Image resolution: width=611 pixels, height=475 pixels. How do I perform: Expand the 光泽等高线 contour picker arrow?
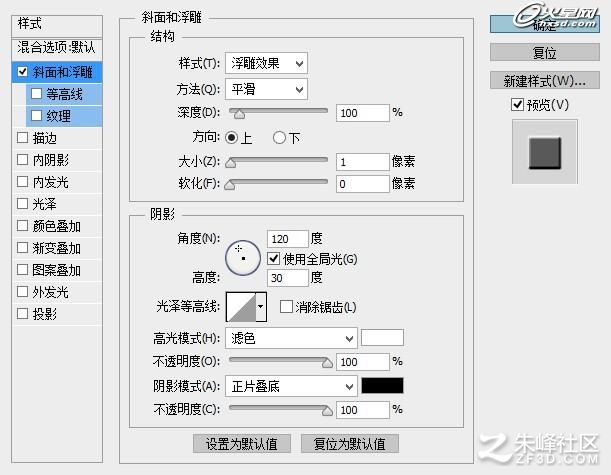(x=261, y=307)
